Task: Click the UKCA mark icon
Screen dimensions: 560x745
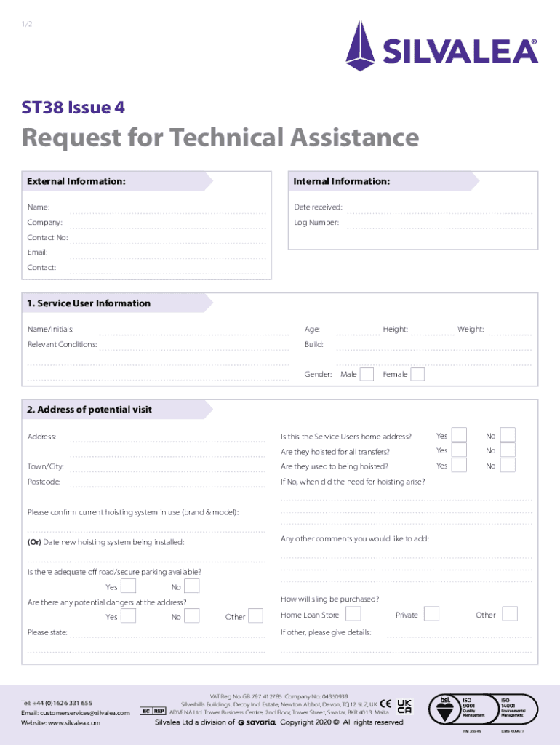Action: coord(405,706)
